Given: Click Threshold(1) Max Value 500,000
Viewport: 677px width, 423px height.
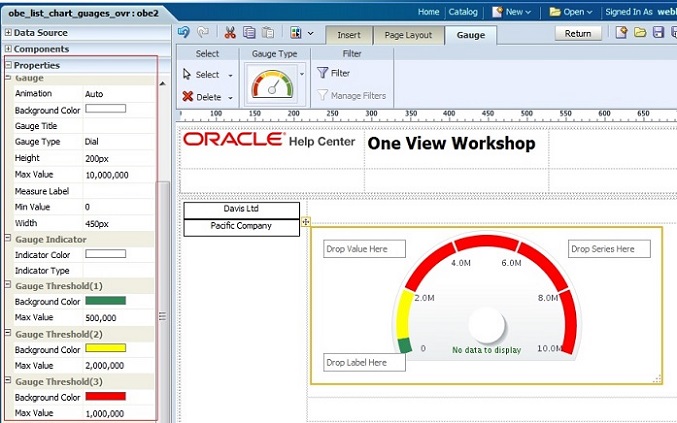Looking at the screenshot, I should coord(101,318).
